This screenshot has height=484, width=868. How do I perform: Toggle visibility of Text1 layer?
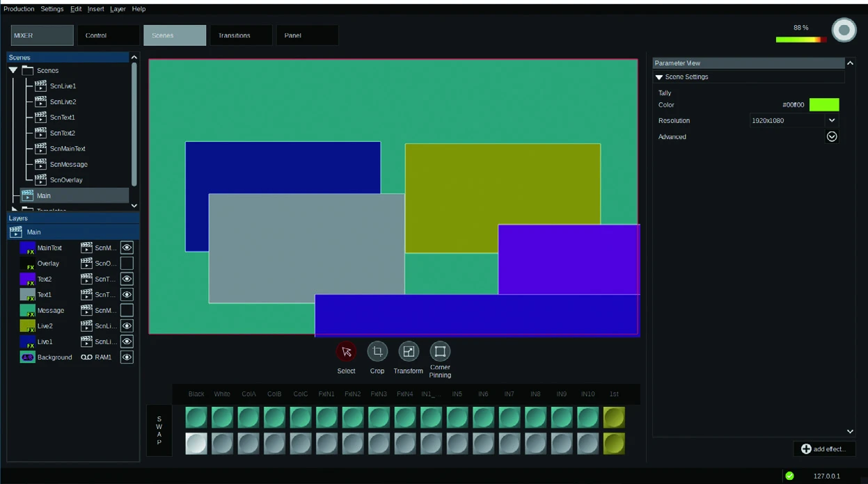127,294
